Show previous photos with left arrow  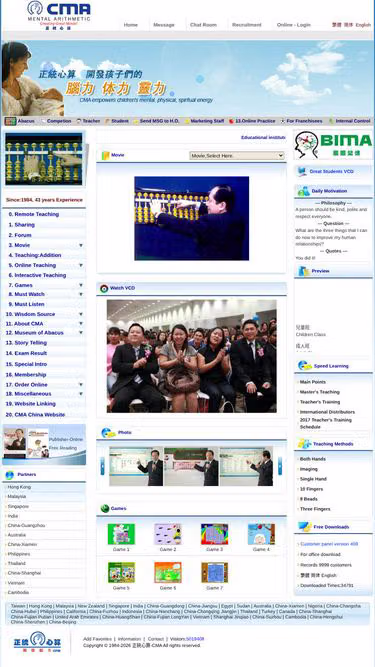[x=102, y=466]
